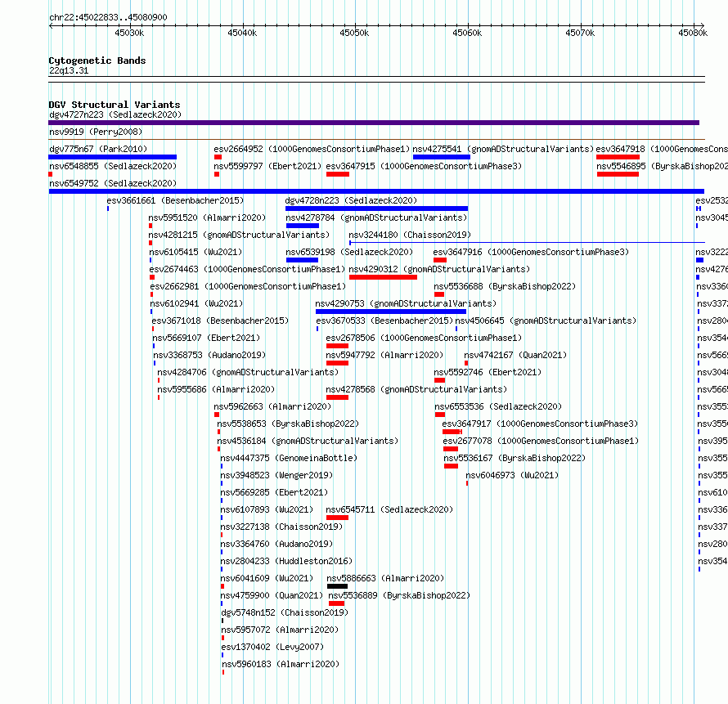Open esv2662981 (1000GenomesConsortiumPhase1) label

[x=249, y=286]
